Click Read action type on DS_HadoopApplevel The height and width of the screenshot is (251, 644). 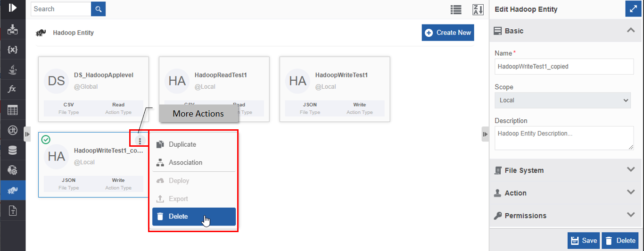click(x=118, y=105)
